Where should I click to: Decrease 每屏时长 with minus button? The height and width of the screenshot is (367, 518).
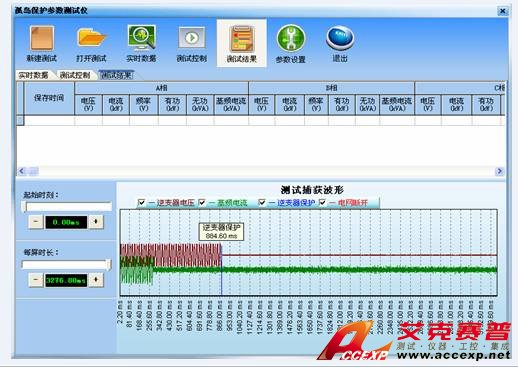point(36,280)
